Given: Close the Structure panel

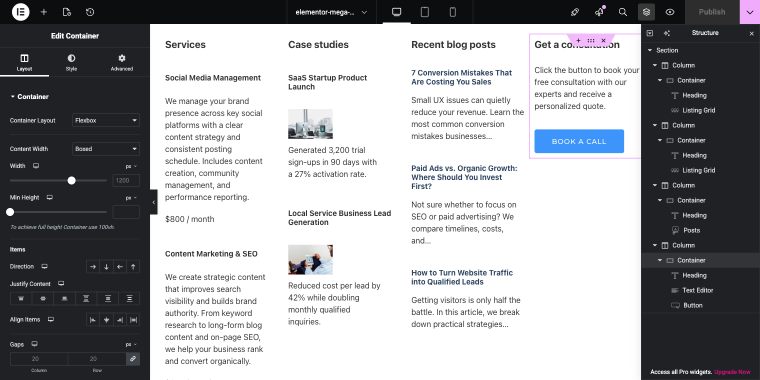Looking at the screenshot, I should click(x=752, y=33).
